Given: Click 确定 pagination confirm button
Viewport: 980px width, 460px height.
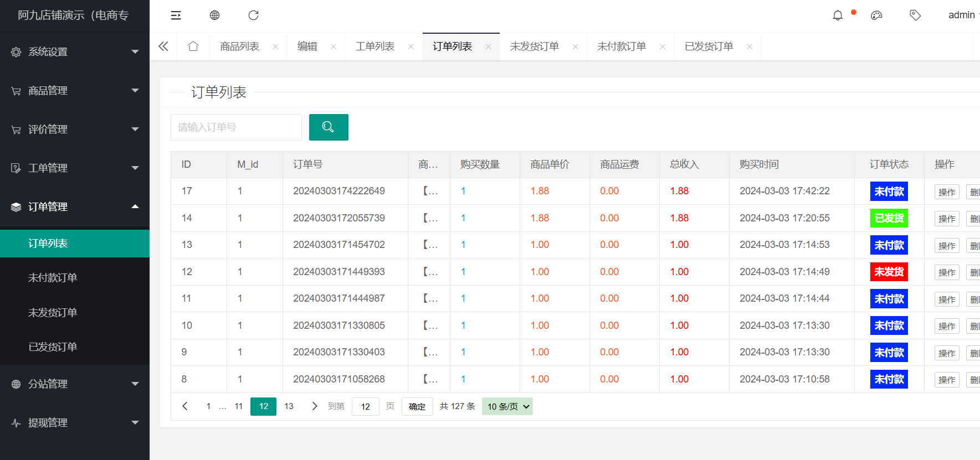Looking at the screenshot, I should pos(417,407).
